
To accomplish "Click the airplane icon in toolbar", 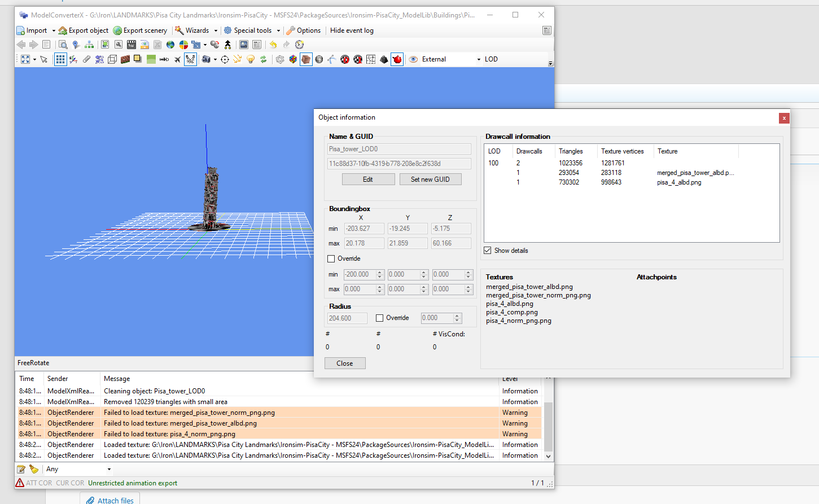I will coord(177,59).
